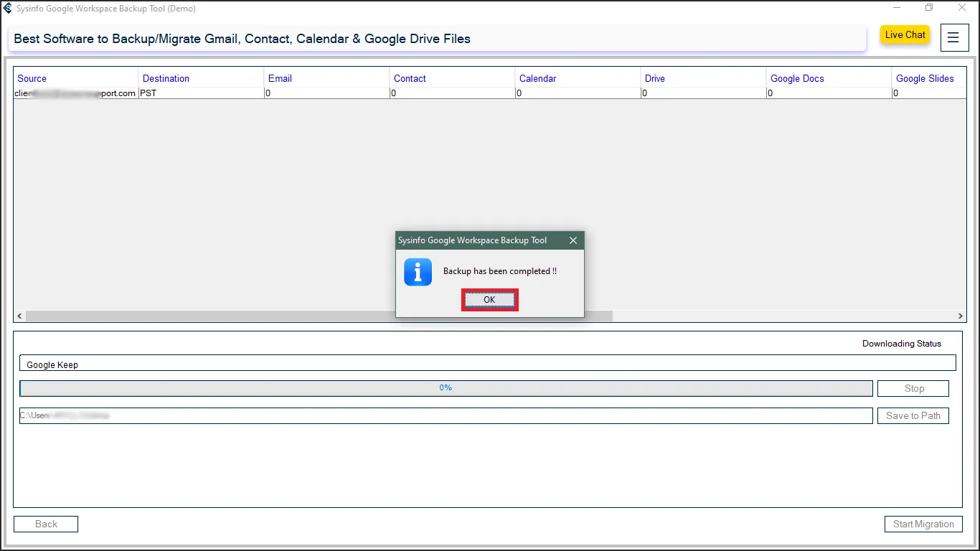Click the save path text field
The height and width of the screenshot is (551, 980).
(x=446, y=415)
